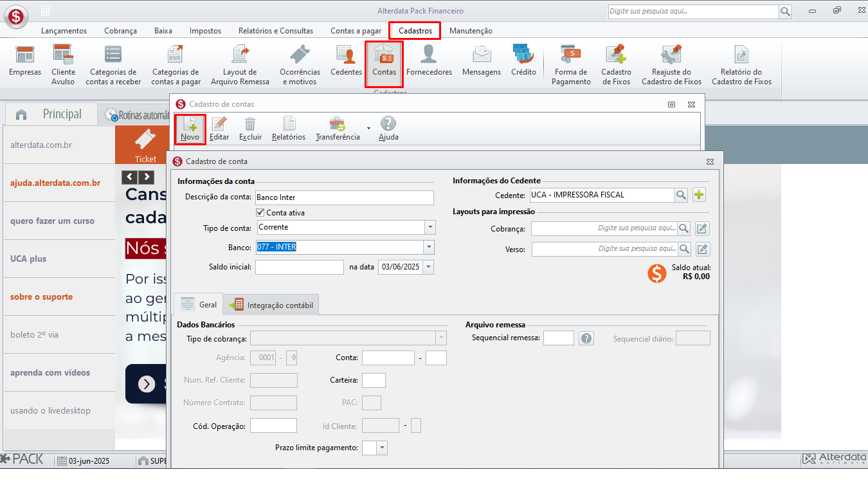Click the search magnifier beside Verso layout
Viewport: 868px width, 483px height.
[x=685, y=249]
